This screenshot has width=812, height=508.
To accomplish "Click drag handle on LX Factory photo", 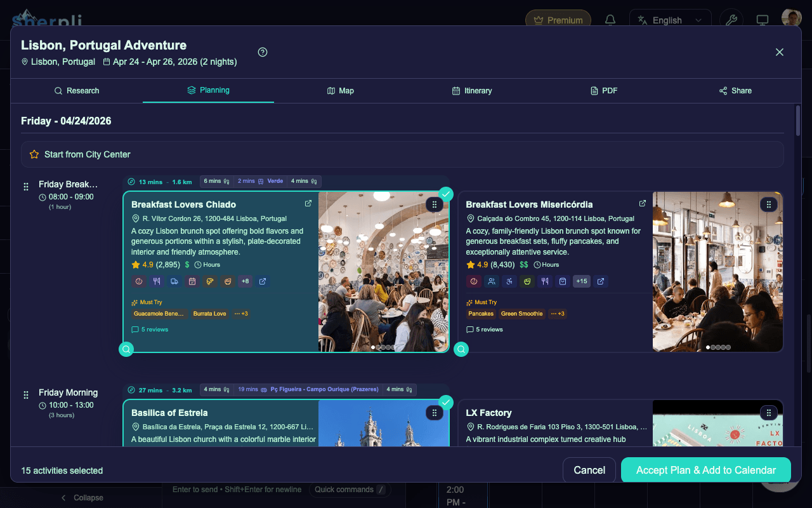I will point(769,413).
